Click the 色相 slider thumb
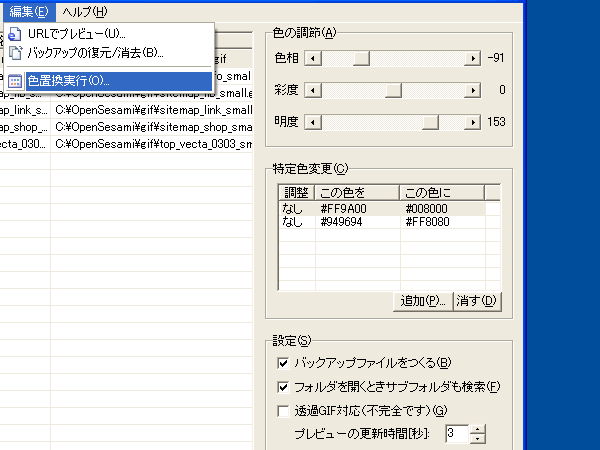Image resolution: width=600 pixels, height=450 pixels. click(x=361, y=59)
